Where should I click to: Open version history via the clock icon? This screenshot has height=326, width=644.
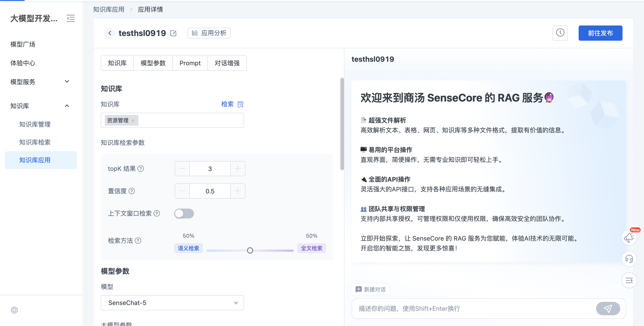click(560, 33)
